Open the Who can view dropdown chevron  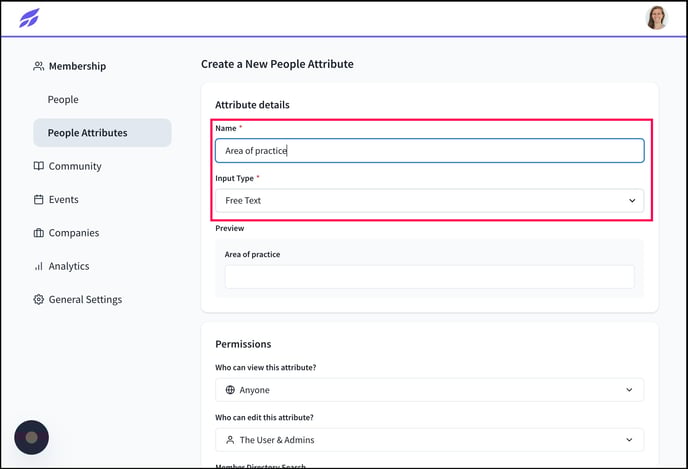(629, 390)
